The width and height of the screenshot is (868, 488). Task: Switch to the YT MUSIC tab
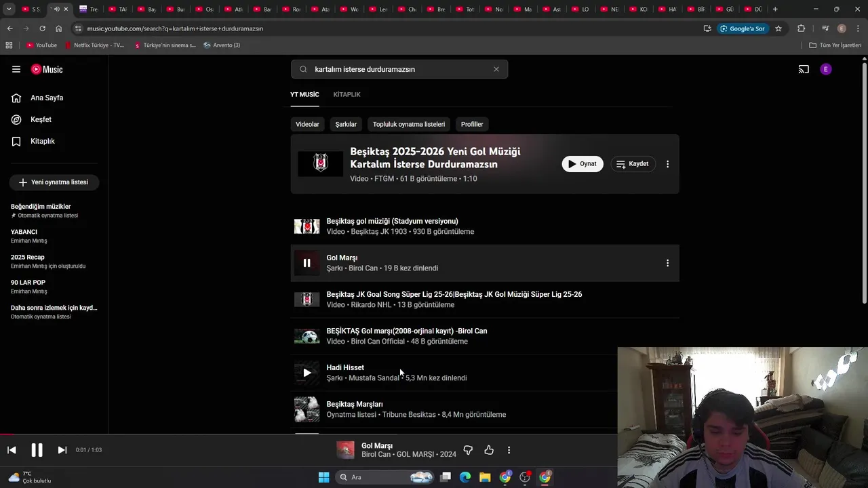pos(304,94)
